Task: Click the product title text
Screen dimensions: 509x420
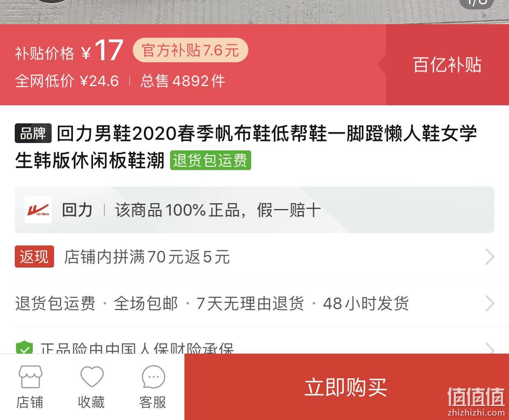Action: pyautogui.click(x=246, y=147)
